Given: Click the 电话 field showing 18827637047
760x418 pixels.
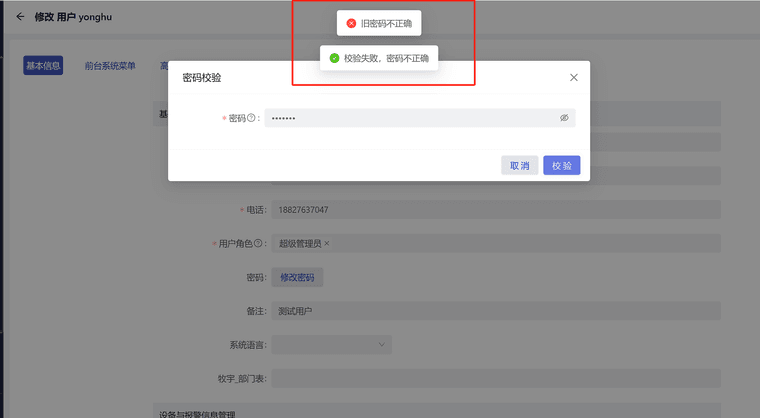Looking at the screenshot, I should click(496, 210).
